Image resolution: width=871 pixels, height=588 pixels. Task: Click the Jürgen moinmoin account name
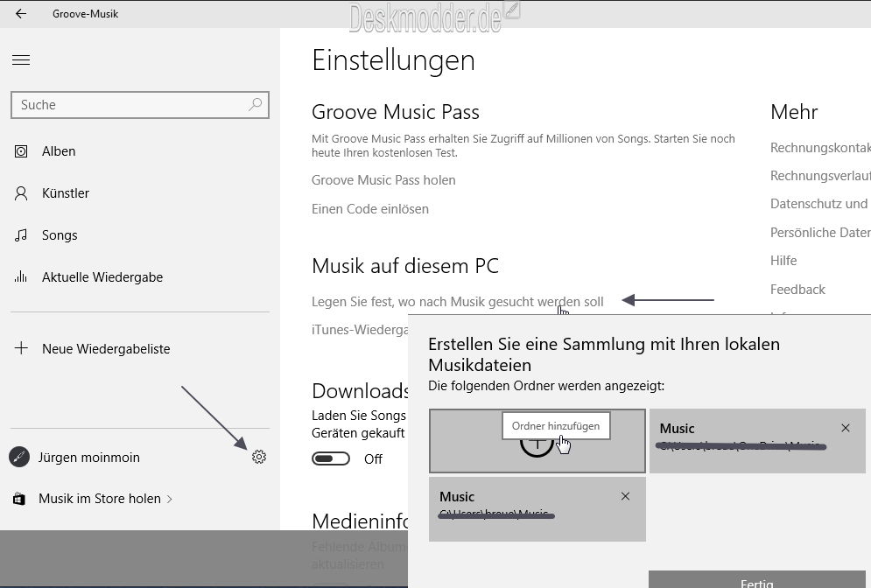(89, 457)
